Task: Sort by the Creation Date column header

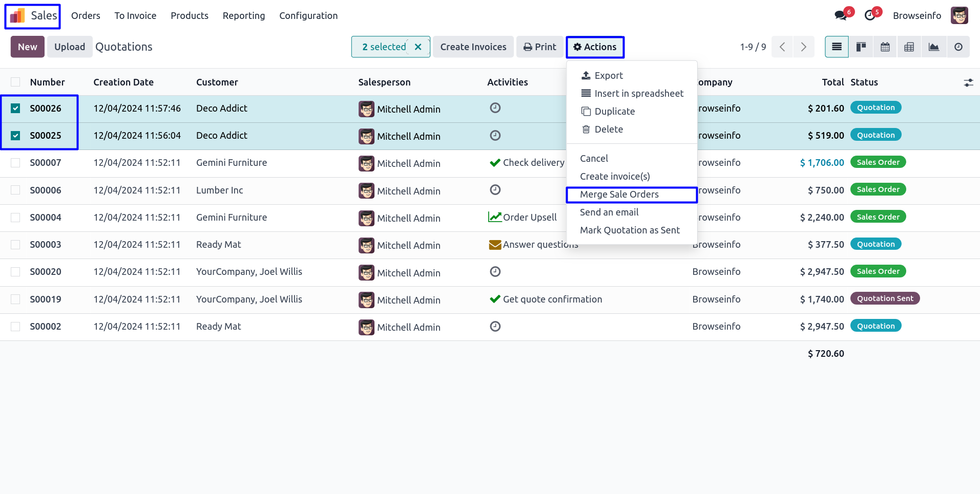Action: (x=123, y=82)
